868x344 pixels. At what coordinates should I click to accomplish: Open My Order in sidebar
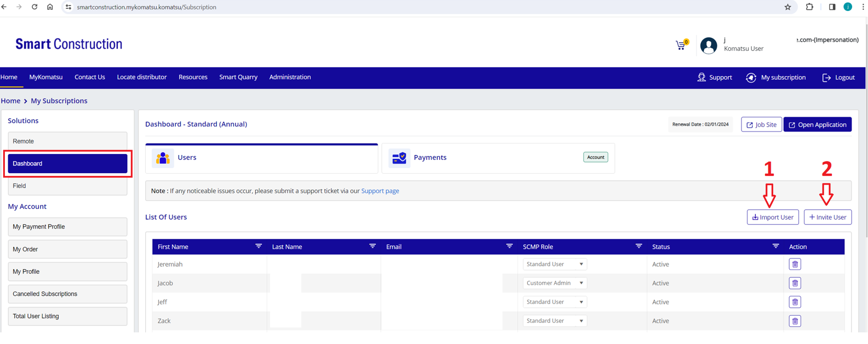(x=67, y=249)
